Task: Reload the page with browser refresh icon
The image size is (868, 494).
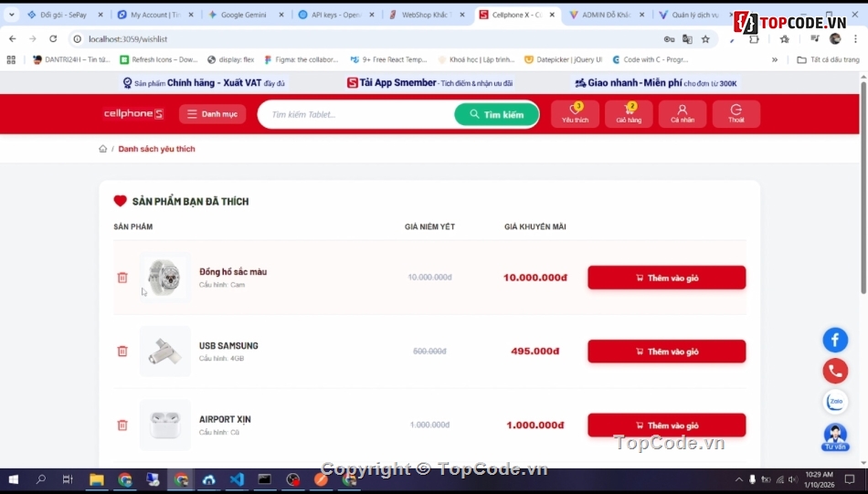Action: (x=53, y=38)
